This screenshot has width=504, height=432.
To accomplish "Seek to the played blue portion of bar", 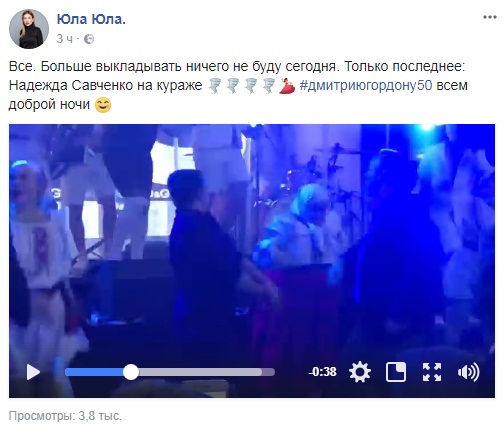I will [94, 372].
